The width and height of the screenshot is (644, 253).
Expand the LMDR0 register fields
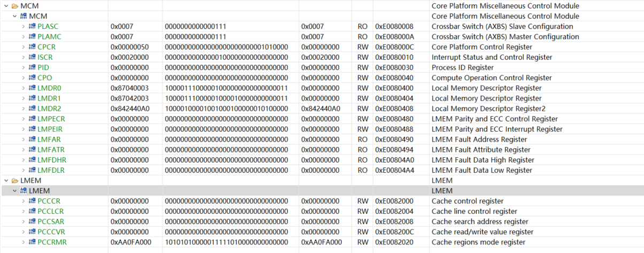coord(23,88)
